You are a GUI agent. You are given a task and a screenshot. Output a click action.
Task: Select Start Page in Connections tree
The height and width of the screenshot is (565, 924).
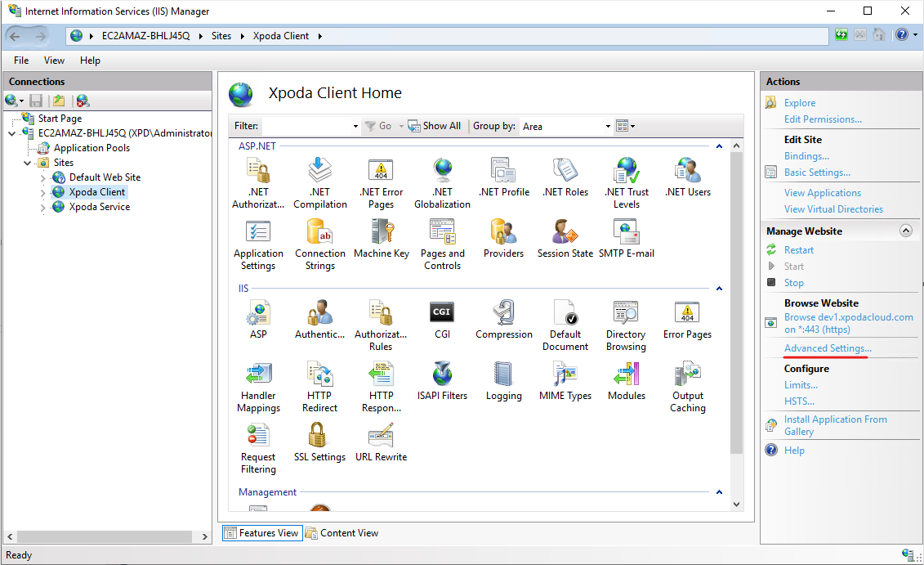60,119
